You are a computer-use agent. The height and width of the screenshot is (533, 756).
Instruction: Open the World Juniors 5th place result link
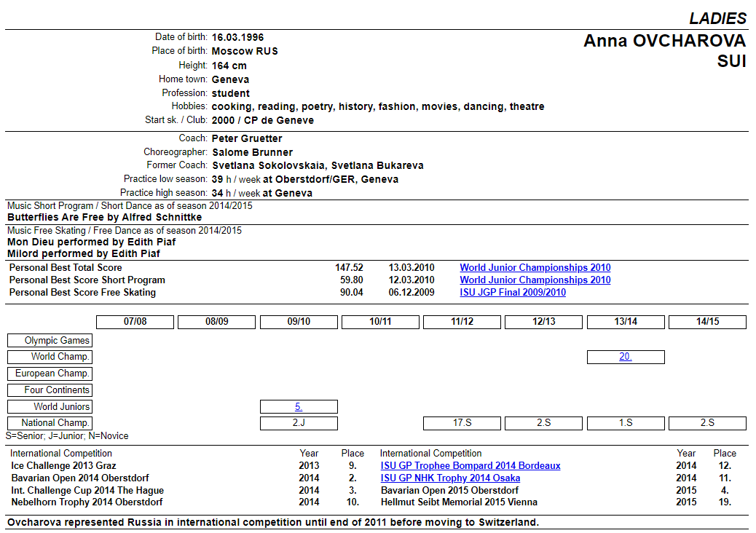point(299,407)
